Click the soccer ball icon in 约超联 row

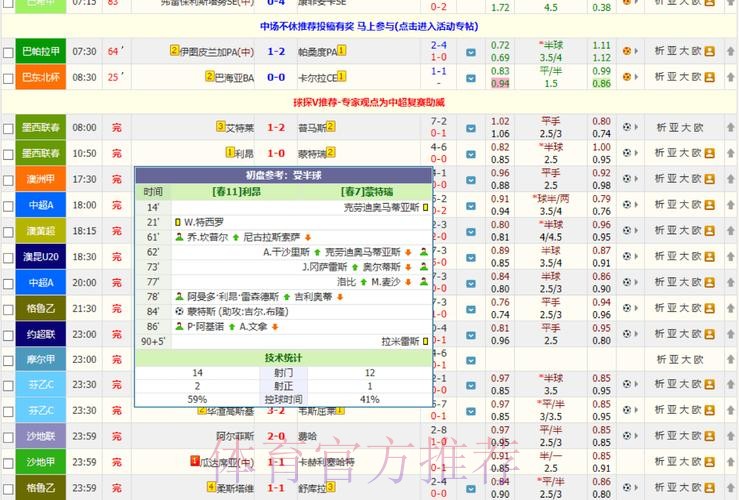click(x=627, y=335)
